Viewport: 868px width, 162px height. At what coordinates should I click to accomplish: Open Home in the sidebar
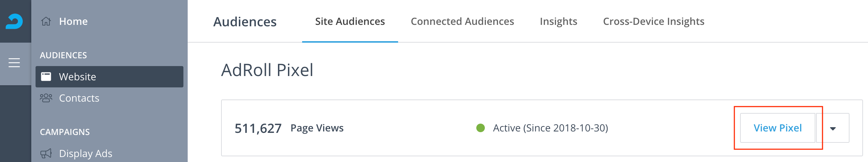coord(73,21)
